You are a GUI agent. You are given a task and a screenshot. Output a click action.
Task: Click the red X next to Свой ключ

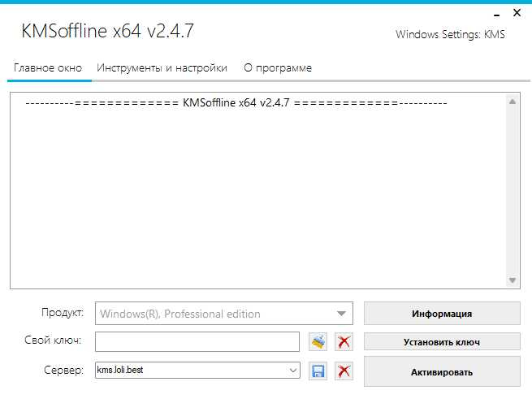[x=344, y=341]
